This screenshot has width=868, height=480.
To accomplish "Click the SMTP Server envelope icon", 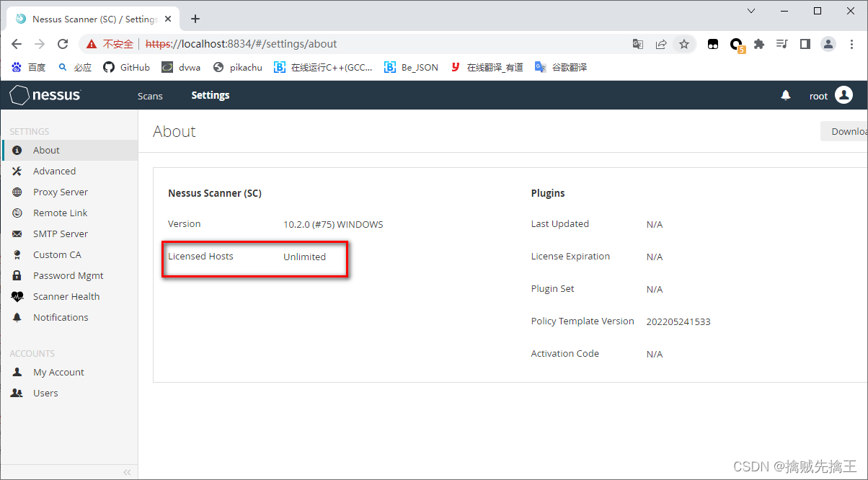I will point(17,234).
